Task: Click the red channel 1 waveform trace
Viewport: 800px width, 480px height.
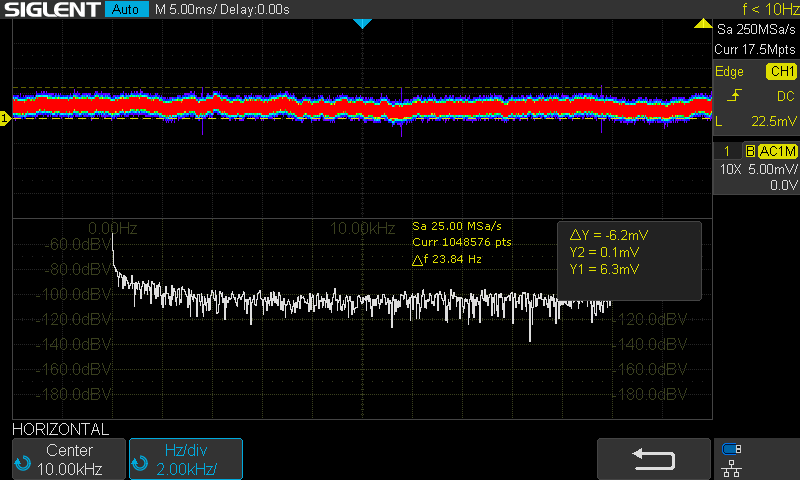Action: tap(362, 107)
